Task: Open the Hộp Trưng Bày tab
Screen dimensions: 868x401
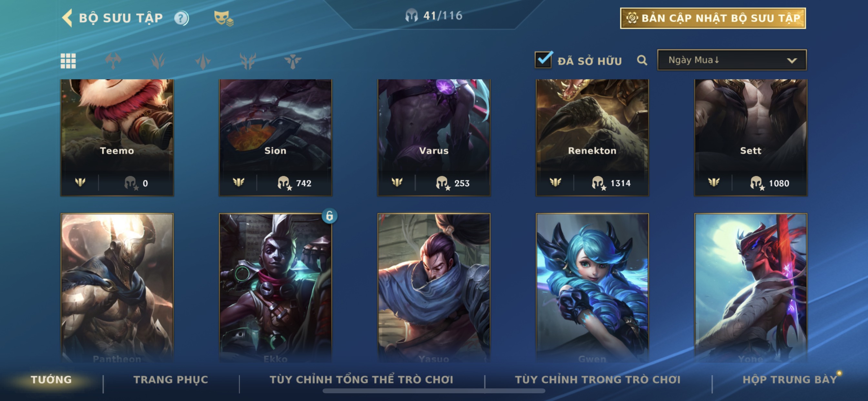Action: point(790,379)
